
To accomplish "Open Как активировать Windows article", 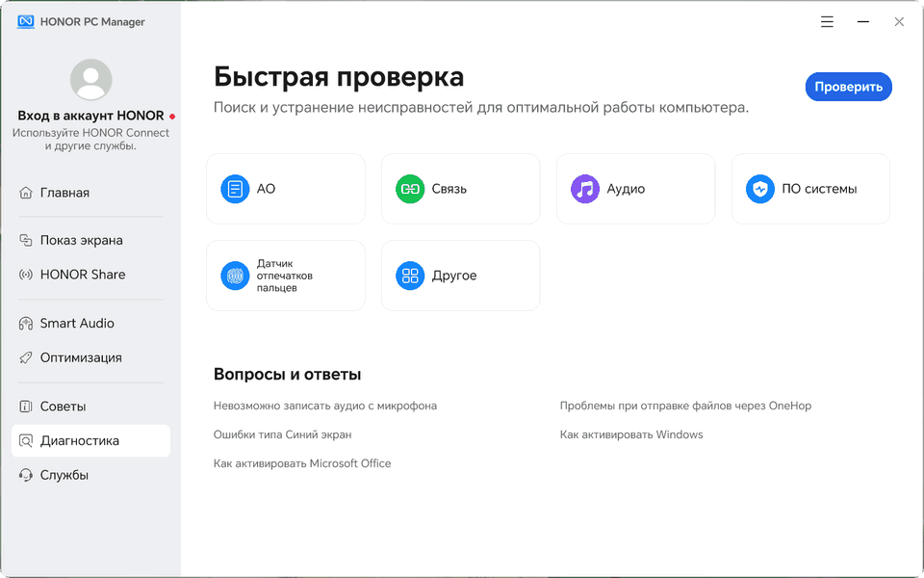I will 631,434.
